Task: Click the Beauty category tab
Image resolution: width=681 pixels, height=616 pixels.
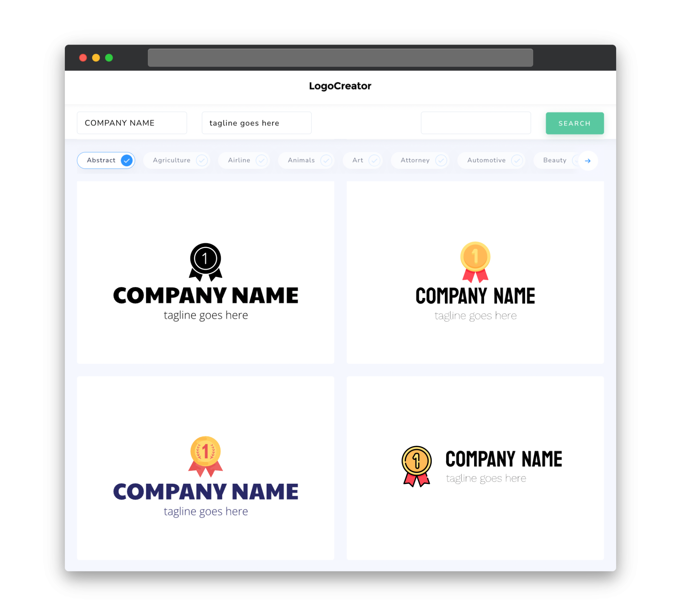Action: (x=555, y=160)
